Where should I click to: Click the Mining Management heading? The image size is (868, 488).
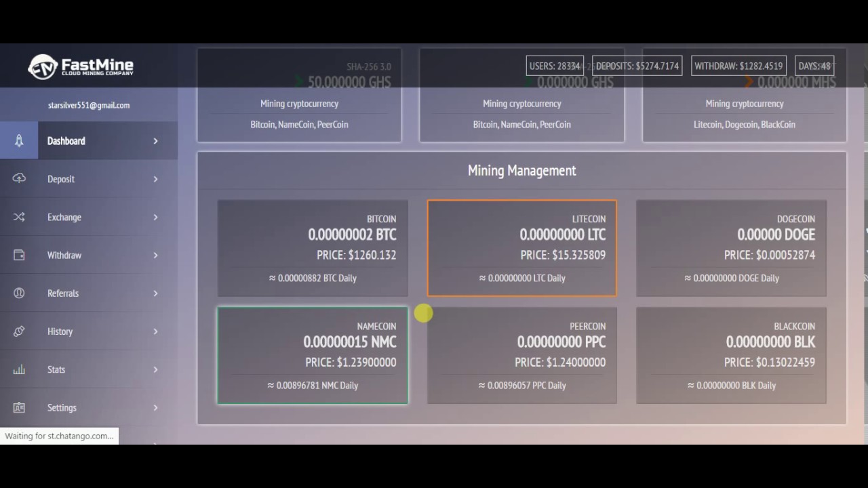(522, 171)
